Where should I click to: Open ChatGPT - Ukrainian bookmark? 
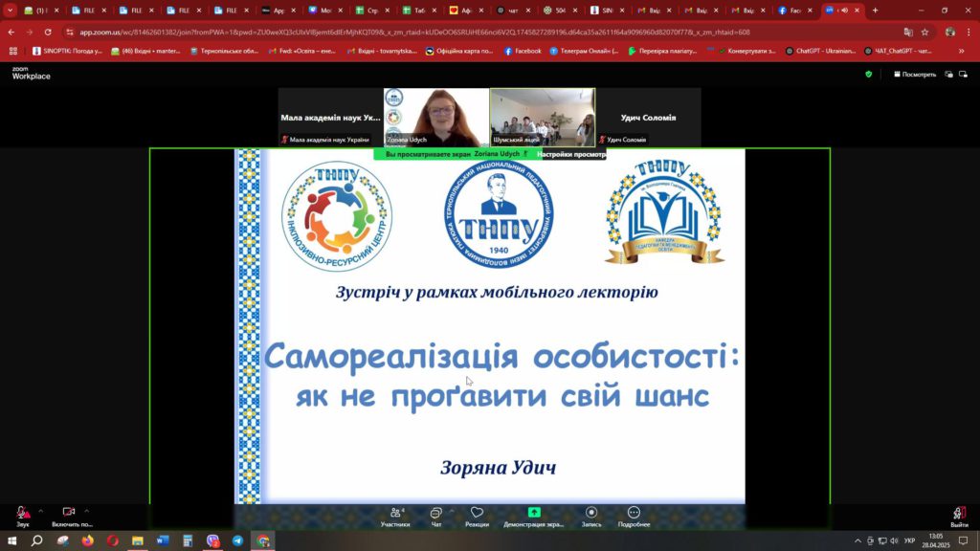pyautogui.click(x=820, y=52)
